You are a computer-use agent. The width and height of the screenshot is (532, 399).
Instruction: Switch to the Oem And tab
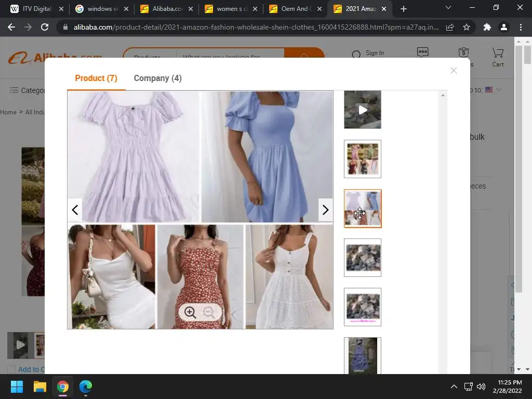pyautogui.click(x=292, y=9)
